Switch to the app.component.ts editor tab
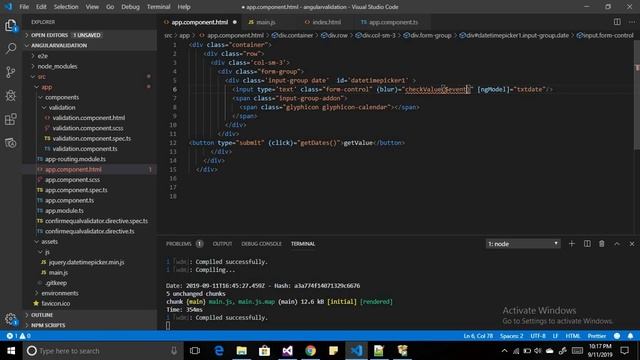Viewport: 640px width, 360px height. tap(393, 22)
